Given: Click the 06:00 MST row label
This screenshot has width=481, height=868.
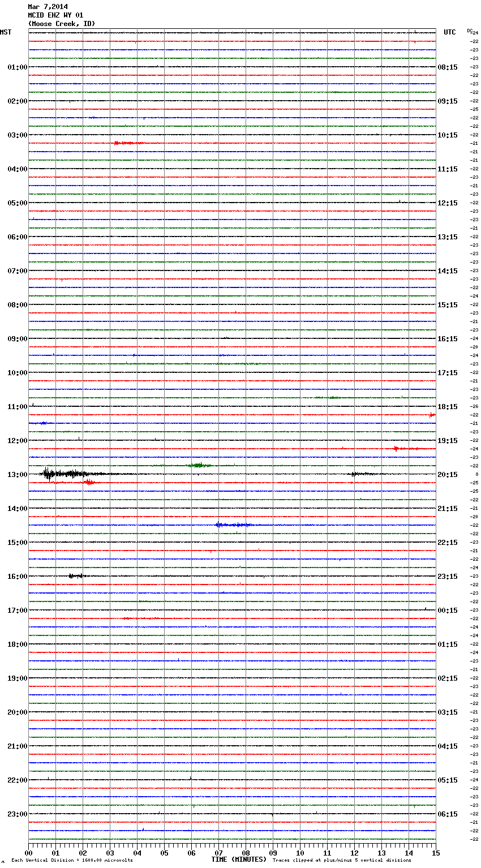Looking at the screenshot, I should click(x=18, y=237).
